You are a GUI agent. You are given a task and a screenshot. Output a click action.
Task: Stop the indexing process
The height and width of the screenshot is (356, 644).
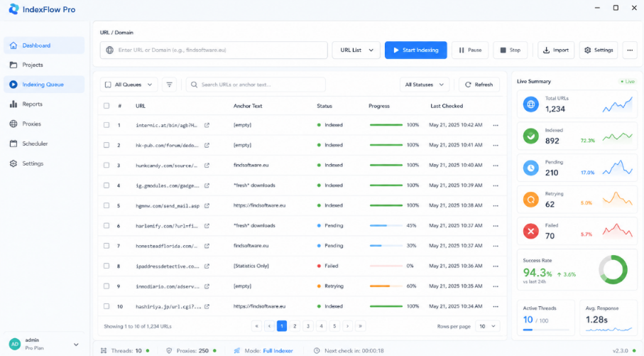[x=510, y=50]
